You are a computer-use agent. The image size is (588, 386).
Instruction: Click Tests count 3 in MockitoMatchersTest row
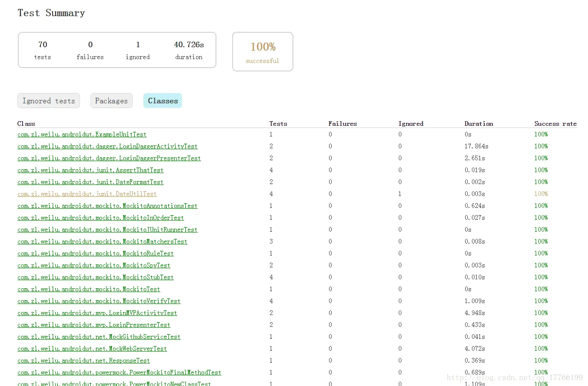(x=271, y=241)
